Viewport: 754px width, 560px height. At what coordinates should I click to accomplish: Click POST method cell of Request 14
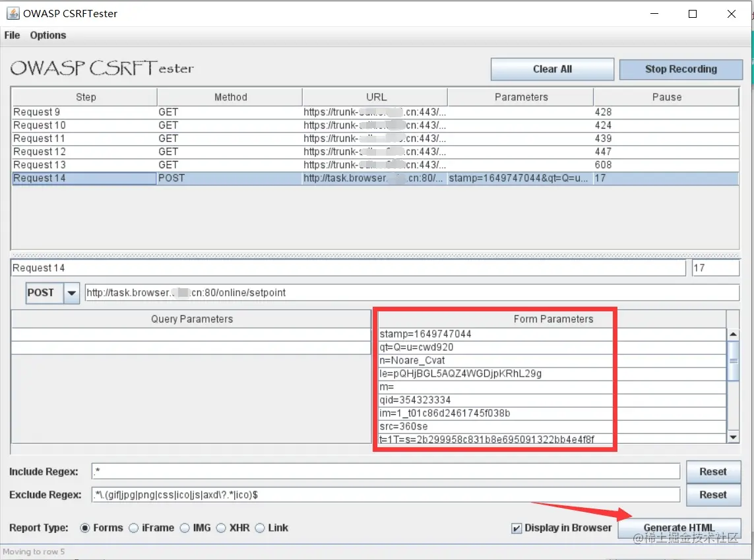230,178
